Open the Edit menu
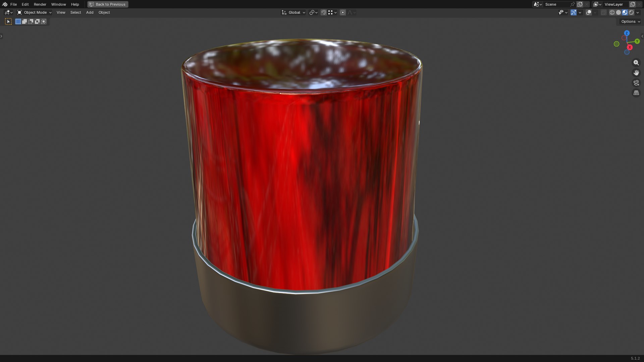This screenshot has width=644, height=362. pyautogui.click(x=25, y=4)
